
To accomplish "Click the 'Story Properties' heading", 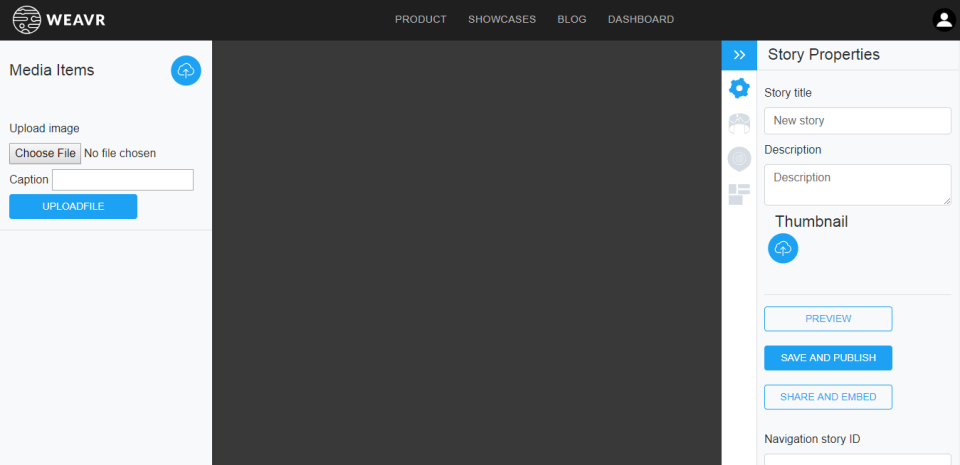I will [x=823, y=54].
